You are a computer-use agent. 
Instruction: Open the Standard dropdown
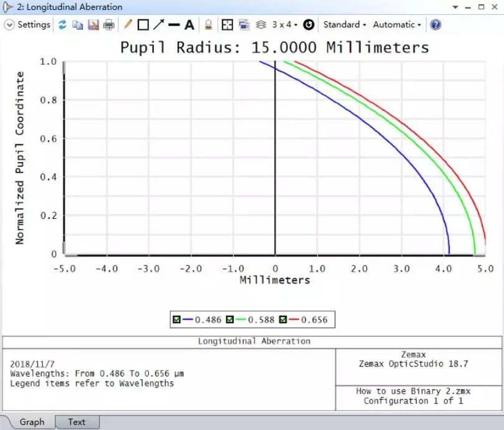[344, 25]
